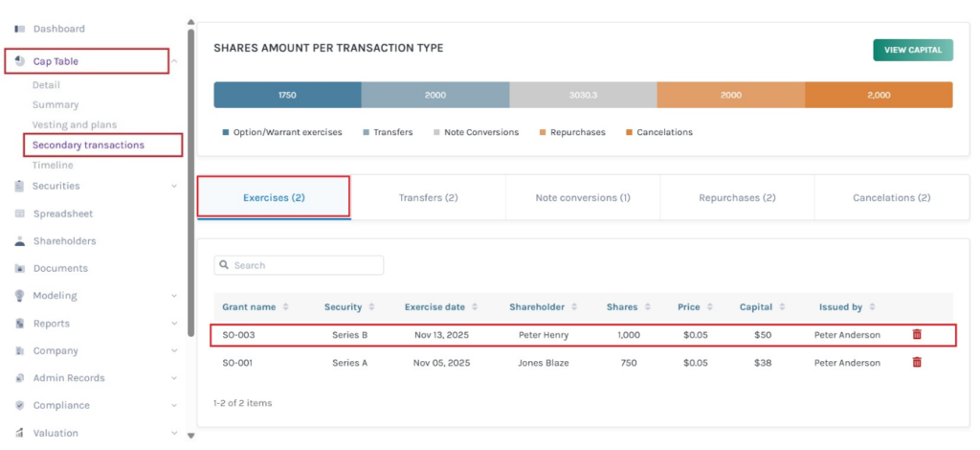Expand the Securities menu chevron
This screenshot has height=450, width=980.
174,186
